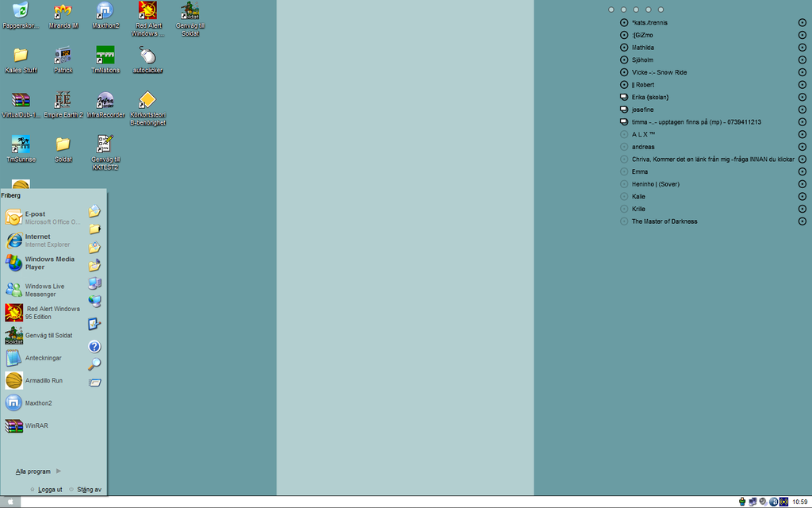The width and height of the screenshot is (812, 508).
Task: Click the messenger buddy icon in the tray
Action: click(742, 501)
